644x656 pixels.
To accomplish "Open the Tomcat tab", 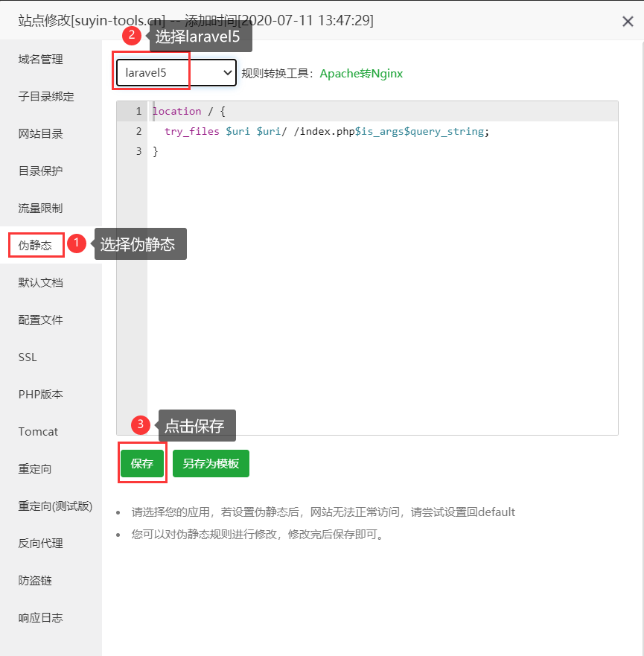I will pyautogui.click(x=38, y=432).
